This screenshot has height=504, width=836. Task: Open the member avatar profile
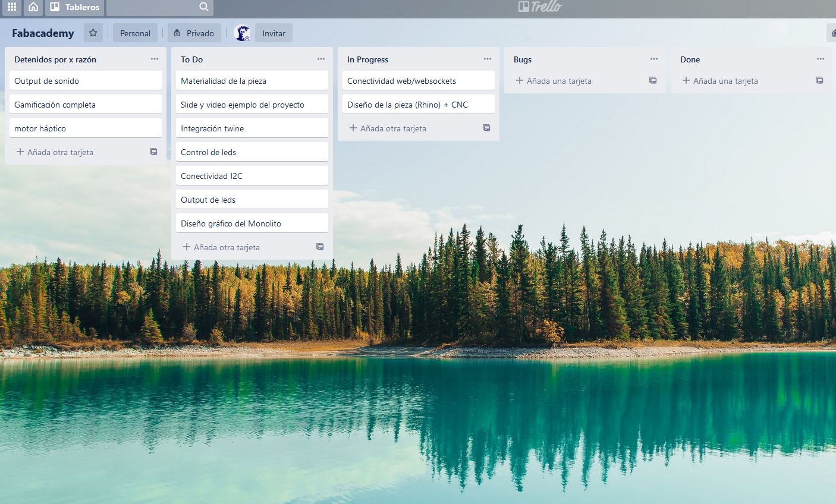[242, 33]
